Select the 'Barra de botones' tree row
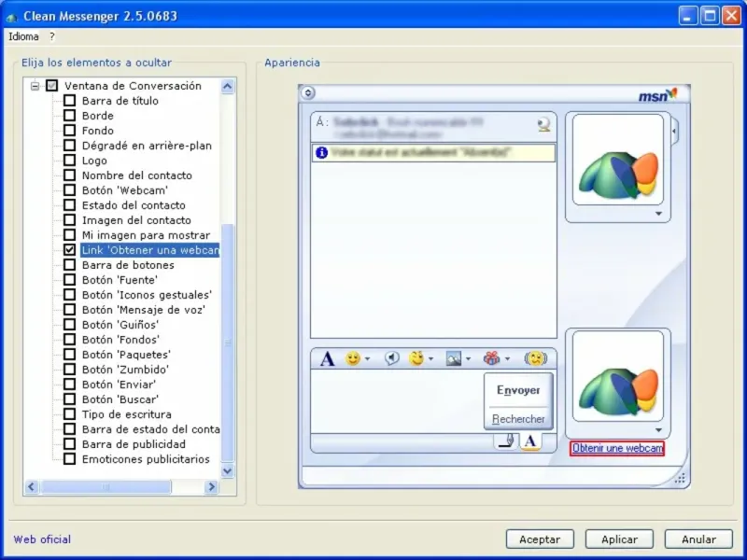747x560 pixels. 128,265
